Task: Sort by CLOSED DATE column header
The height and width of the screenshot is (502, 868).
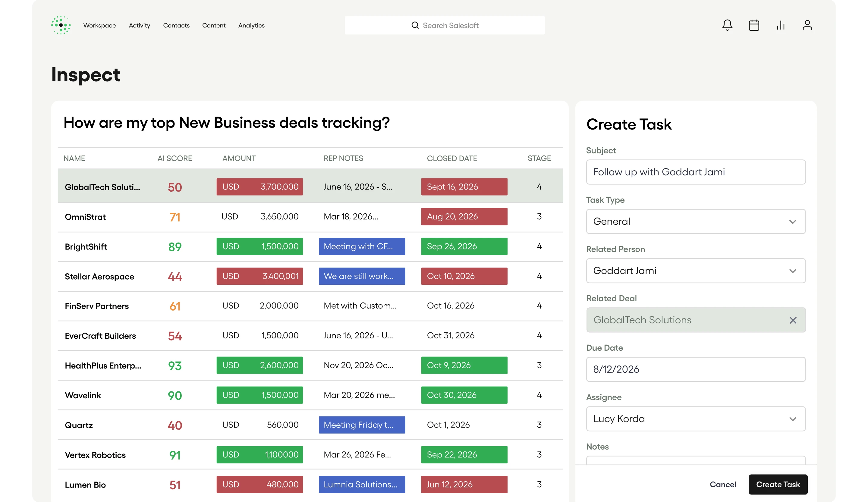Action: tap(452, 158)
